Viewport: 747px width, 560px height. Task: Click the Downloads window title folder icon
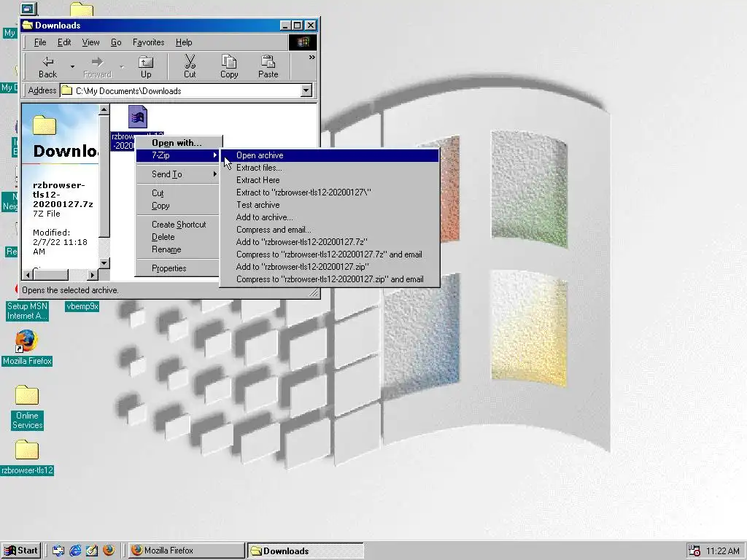point(28,26)
